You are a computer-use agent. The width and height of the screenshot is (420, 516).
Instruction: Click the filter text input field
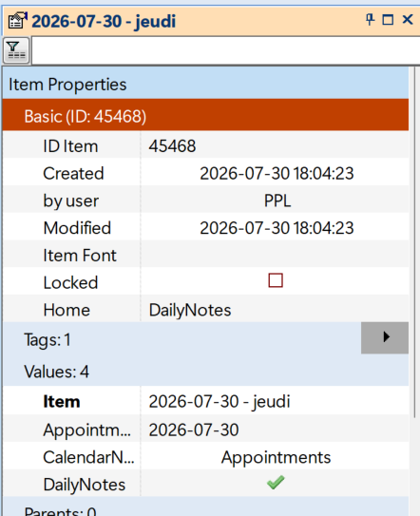click(225, 50)
